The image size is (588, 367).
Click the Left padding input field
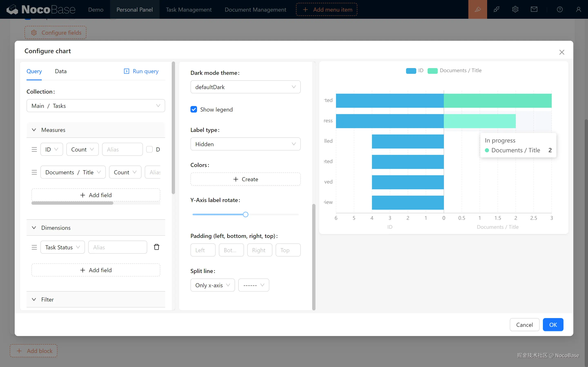203,250
